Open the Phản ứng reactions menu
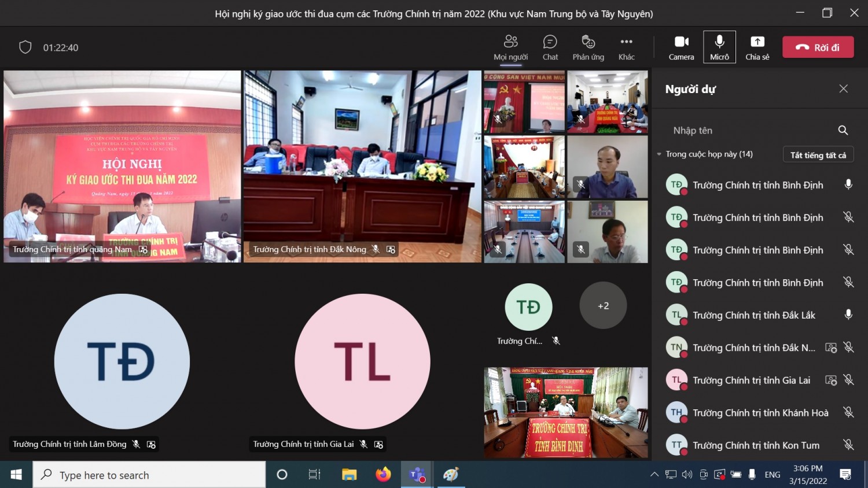 point(588,47)
